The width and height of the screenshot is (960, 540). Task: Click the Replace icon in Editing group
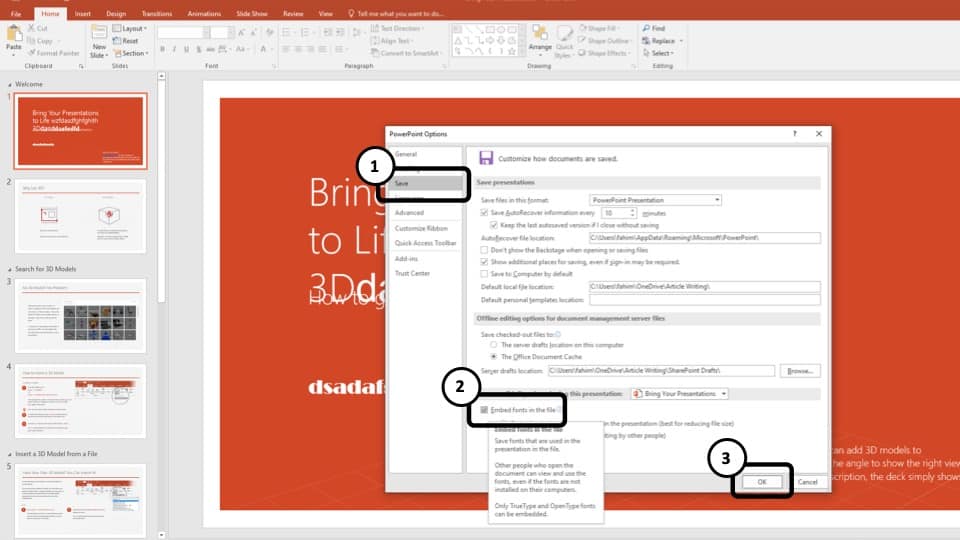[x=646, y=40]
